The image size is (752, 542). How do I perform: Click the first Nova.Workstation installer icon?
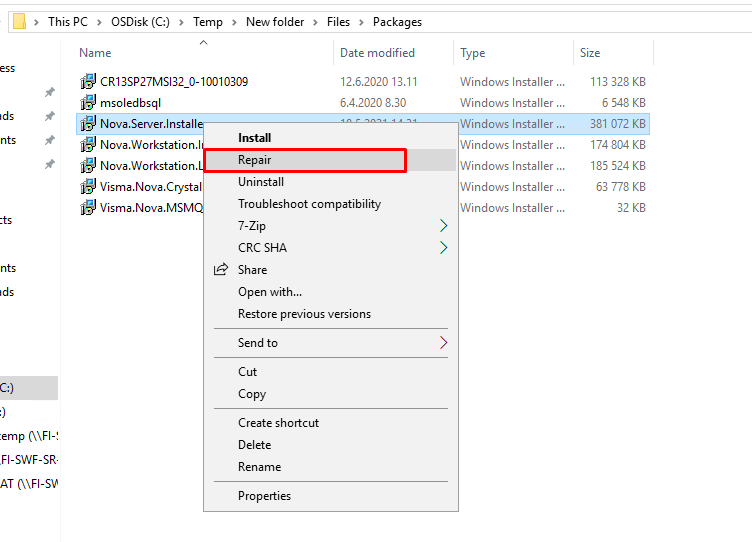pyautogui.click(x=89, y=145)
